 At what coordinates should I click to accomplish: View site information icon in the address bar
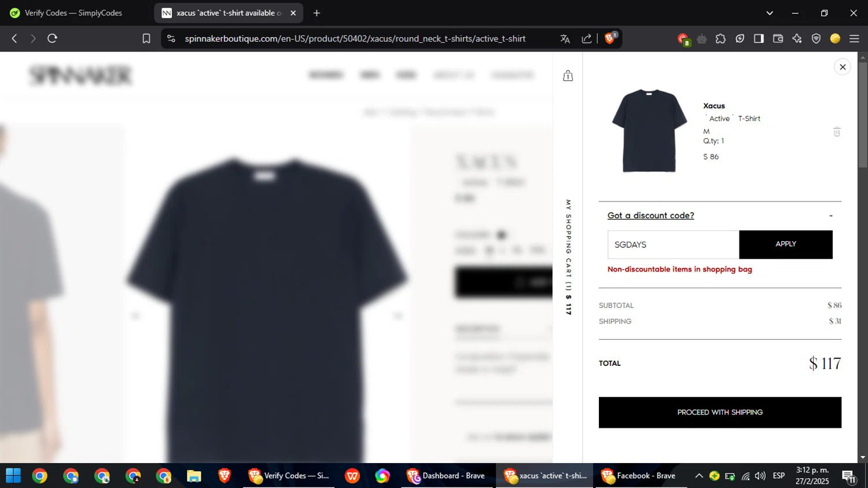(171, 39)
